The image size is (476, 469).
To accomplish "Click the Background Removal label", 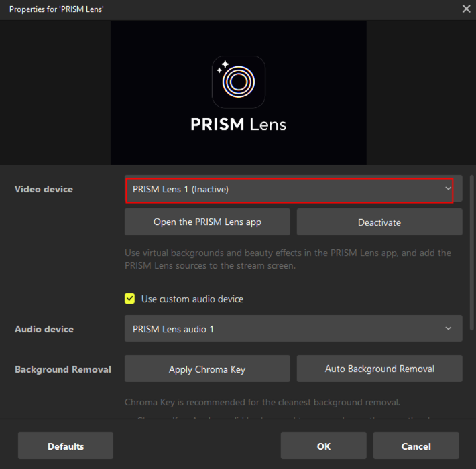I will [63, 369].
